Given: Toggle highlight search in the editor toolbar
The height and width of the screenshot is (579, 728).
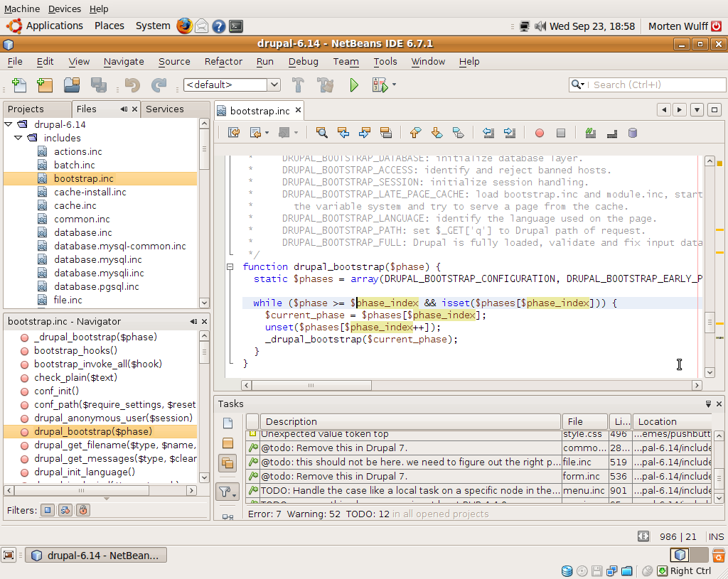Looking at the screenshot, I should [x=386, y=133].
